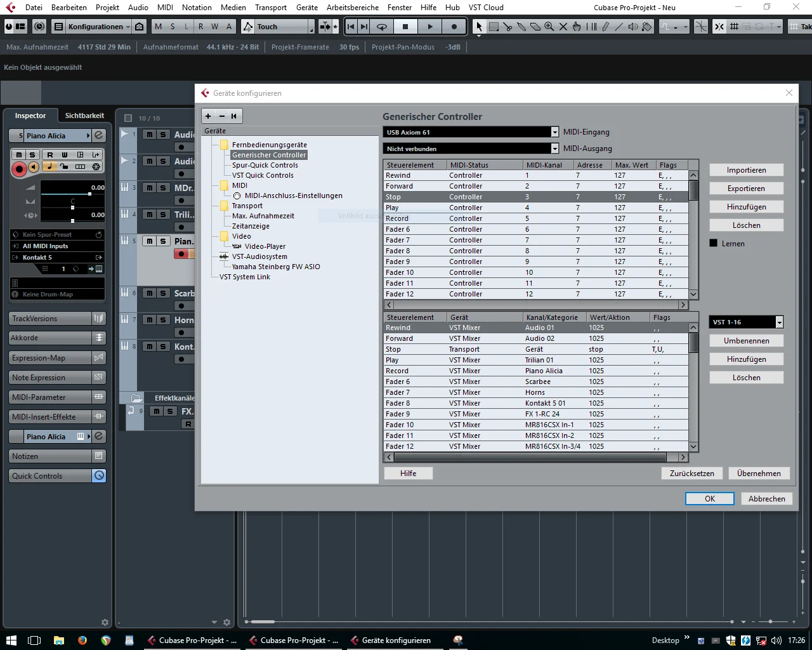This screenshot has width=812, height=650.
Task: Click the Umbenennen button
Action: point(746,341)
